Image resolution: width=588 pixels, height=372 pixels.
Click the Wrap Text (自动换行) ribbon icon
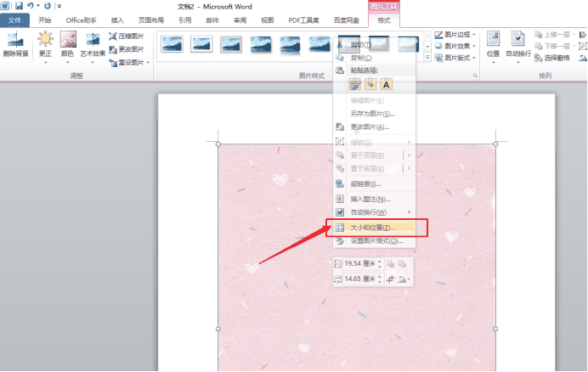(517, 42)
